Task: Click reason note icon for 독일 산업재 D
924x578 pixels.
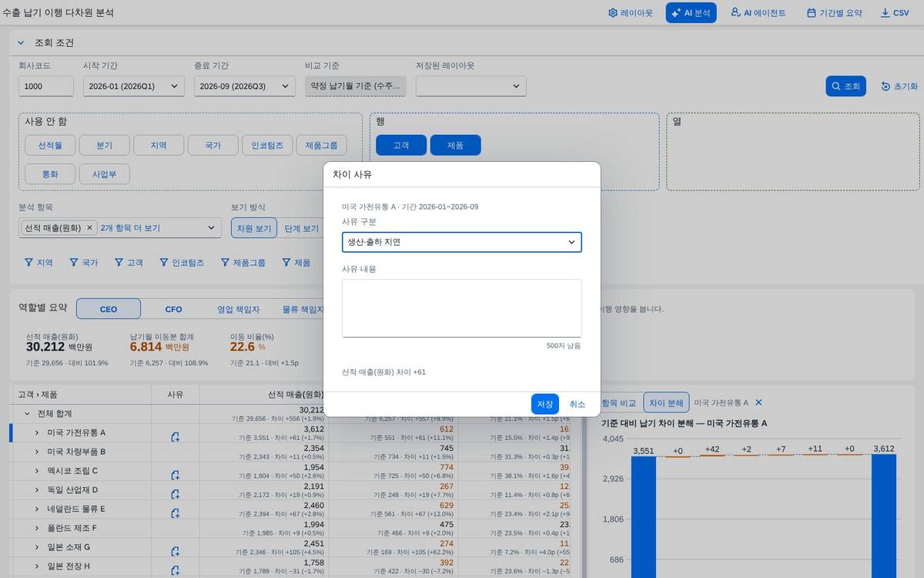Action: 175,495
